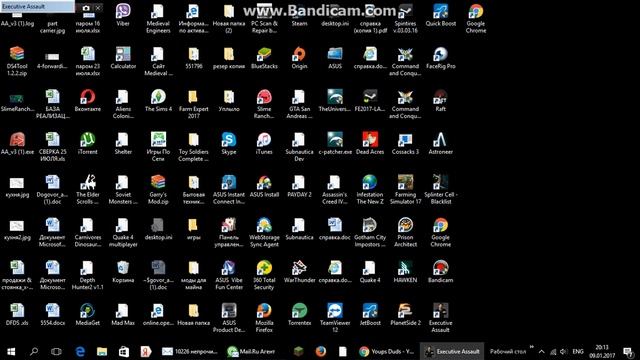
Task: Select the Gotham City Impostors icon
Action: 370,233
